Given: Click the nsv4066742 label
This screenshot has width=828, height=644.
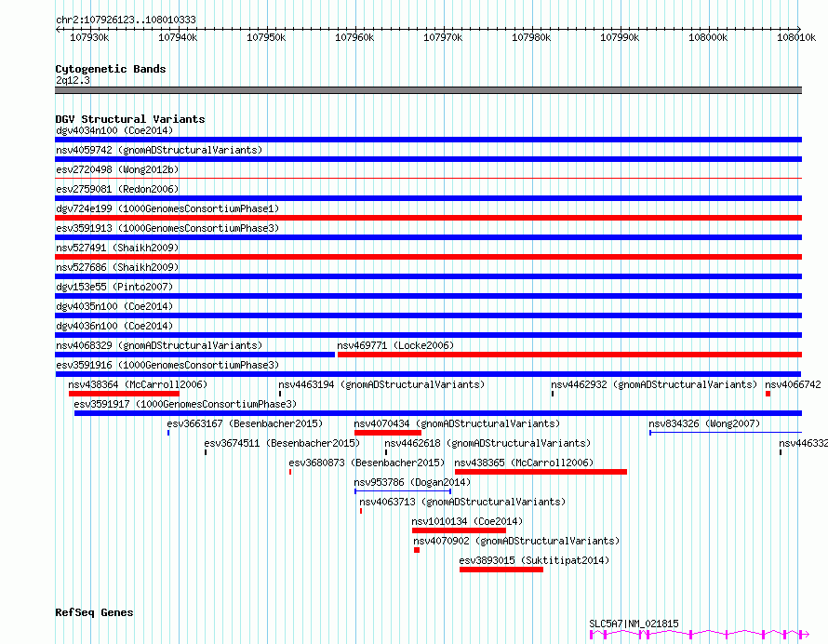Looking at the screenshot, I should 794,384.
